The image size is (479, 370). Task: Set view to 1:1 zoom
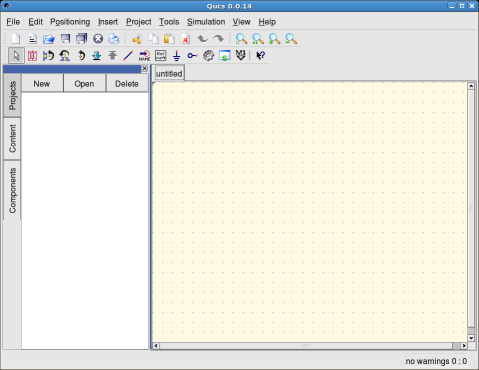[x=258, y=39]
